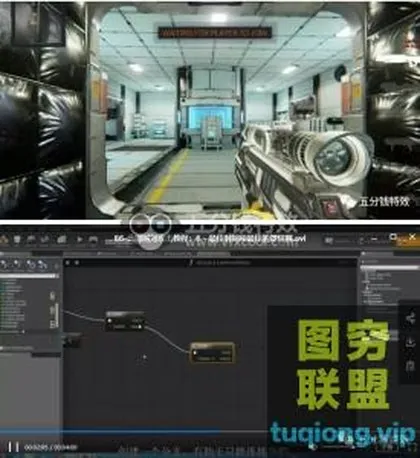This screenshot has height=458, width=420.
Task: Click the Play button in editor toolbar
Action: pos(80,239)
